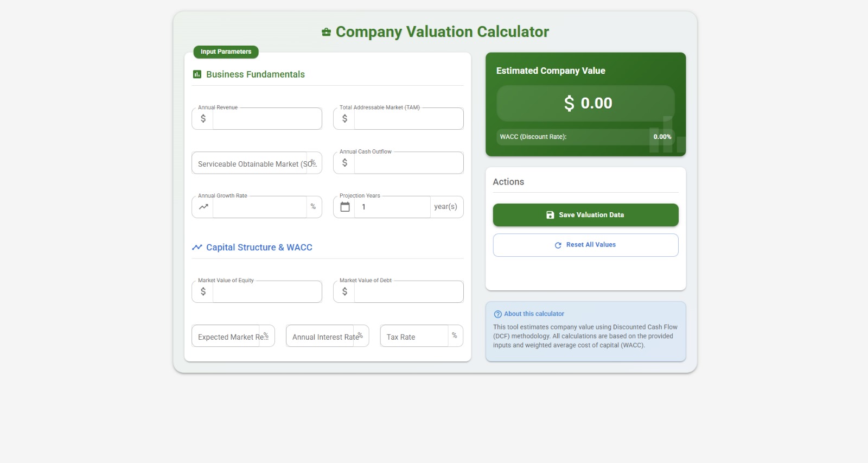Click the 'Business Fundamentals' section heading

(256, 74)
